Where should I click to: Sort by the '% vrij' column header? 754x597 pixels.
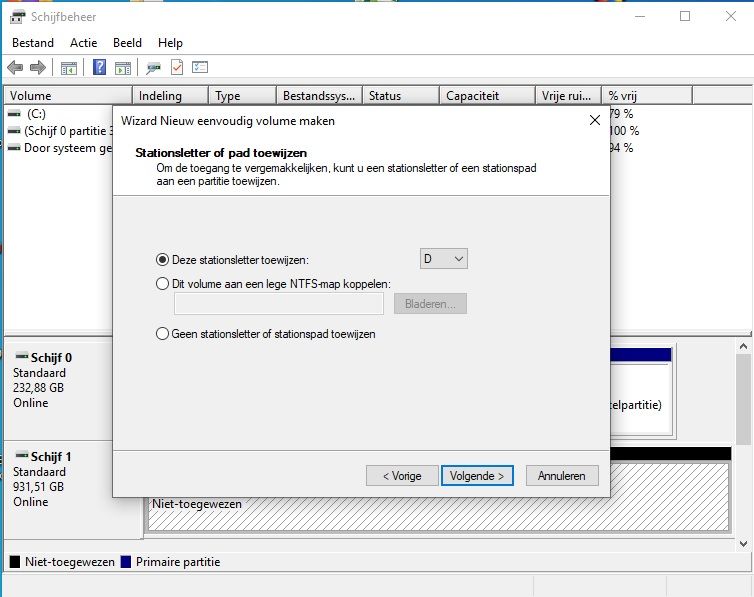647,96
